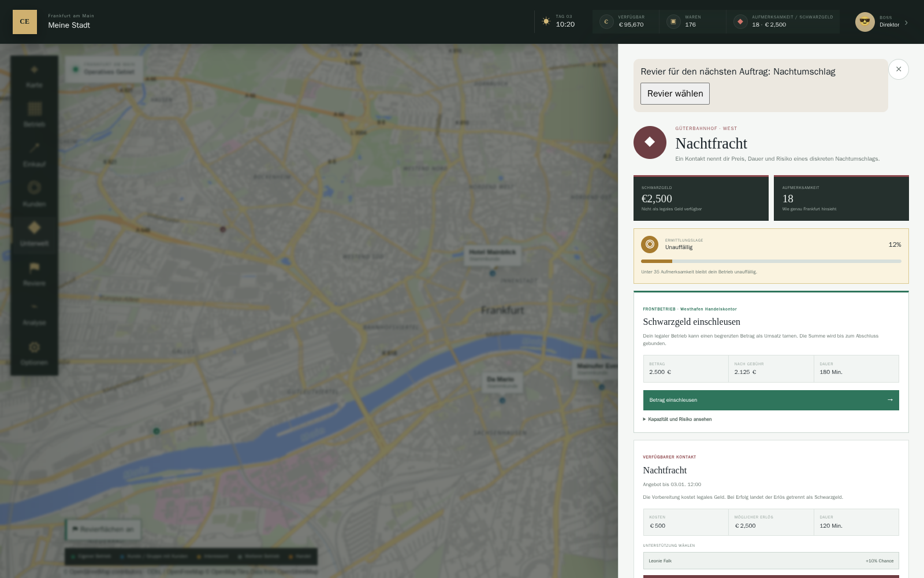The height and width of the screenshot is (578, 924).
Task: Select the Unterwelt sidebar item
Action: click(34, 235)
